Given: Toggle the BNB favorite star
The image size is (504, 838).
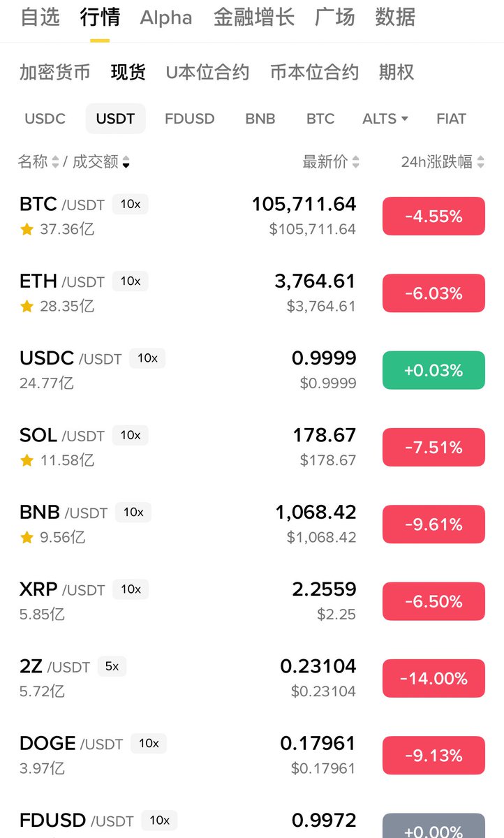Looking at the screenshot, I should coord(27,537).
